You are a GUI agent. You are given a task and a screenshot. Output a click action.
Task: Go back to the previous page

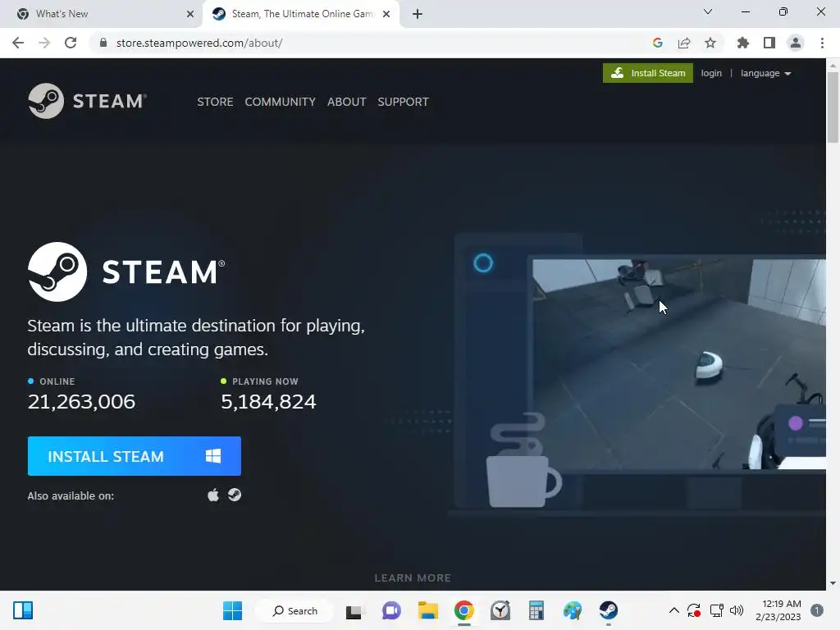[x=18, y=43]
